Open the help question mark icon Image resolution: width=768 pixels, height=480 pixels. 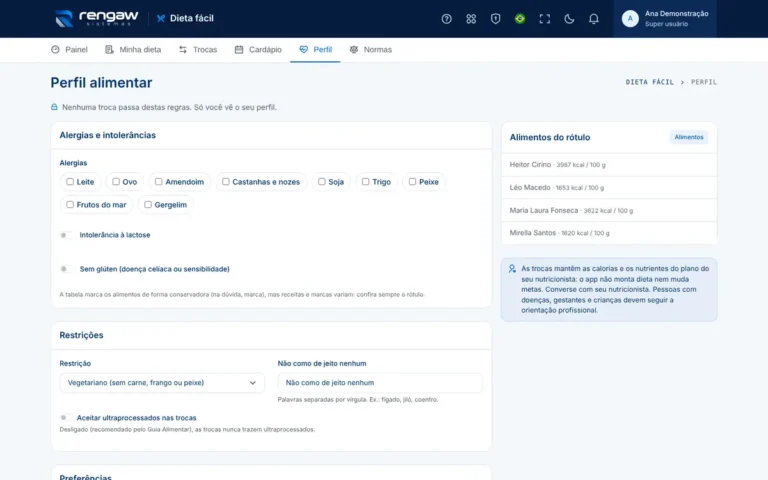(446, 19)
